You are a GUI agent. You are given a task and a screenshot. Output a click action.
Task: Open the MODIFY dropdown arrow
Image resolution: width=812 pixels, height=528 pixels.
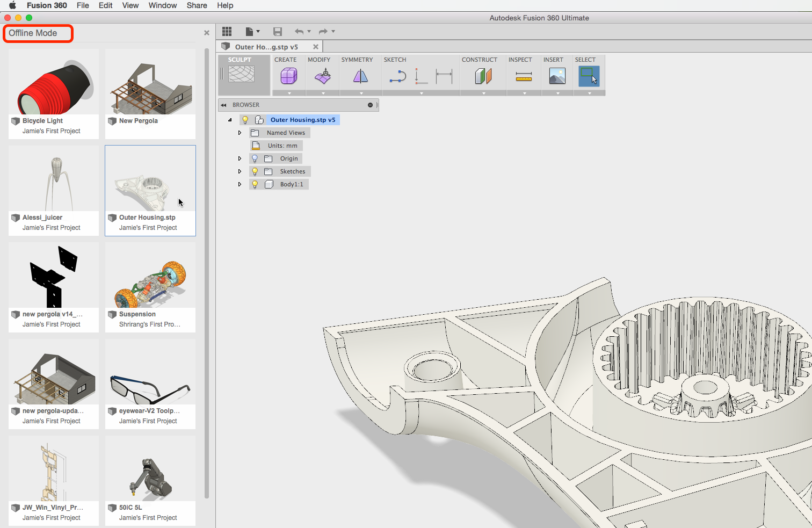click(x=323, y=93)
